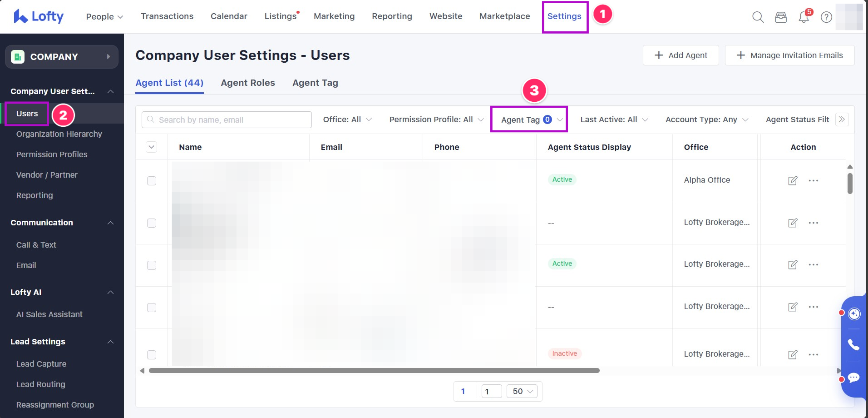
Task: Click the help question mark icon
Action: (x=826, y=17)
